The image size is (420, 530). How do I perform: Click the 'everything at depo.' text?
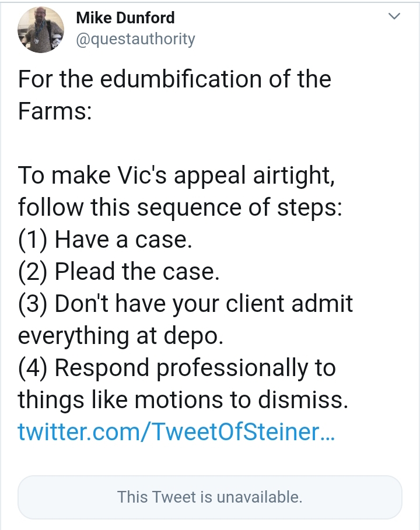[121, 336]
